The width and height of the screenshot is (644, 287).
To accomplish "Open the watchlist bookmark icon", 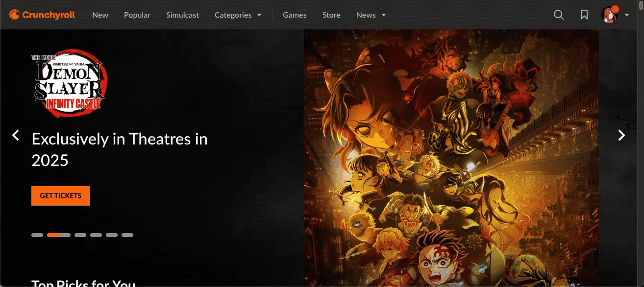I will tap(584, 15).
